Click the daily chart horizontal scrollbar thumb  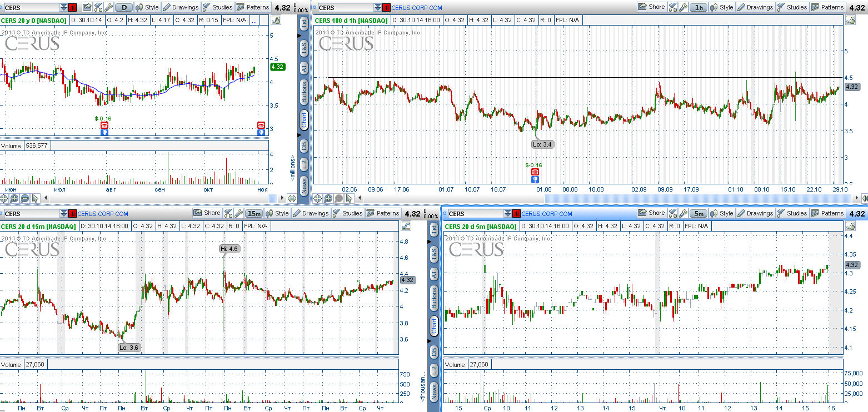click(x=272, y=198)
